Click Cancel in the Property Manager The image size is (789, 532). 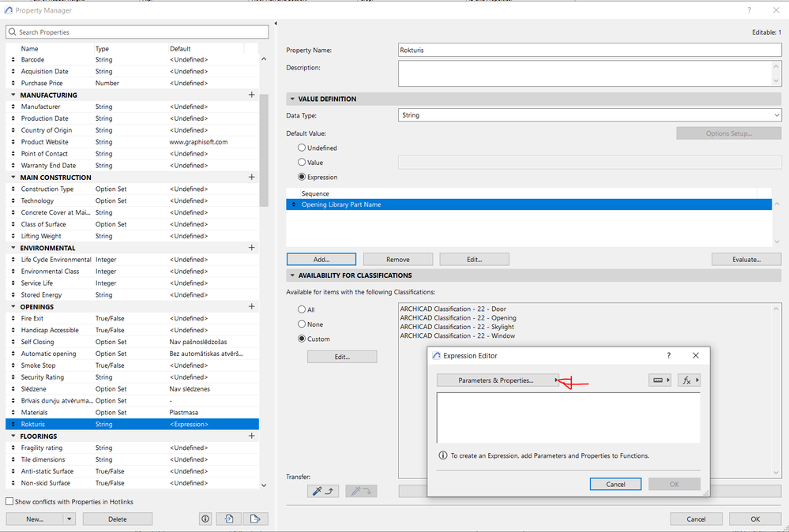[x=696, y=519]
